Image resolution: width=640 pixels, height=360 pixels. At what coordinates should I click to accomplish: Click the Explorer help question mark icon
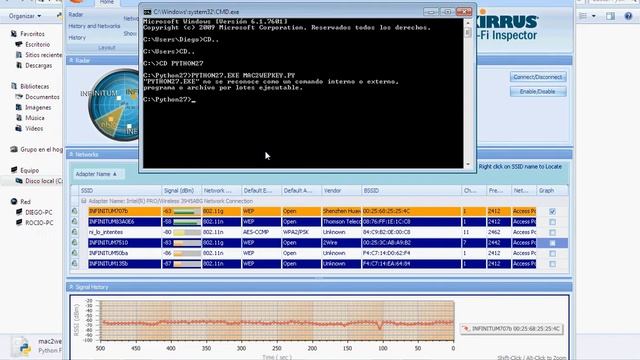pos(628,16)
